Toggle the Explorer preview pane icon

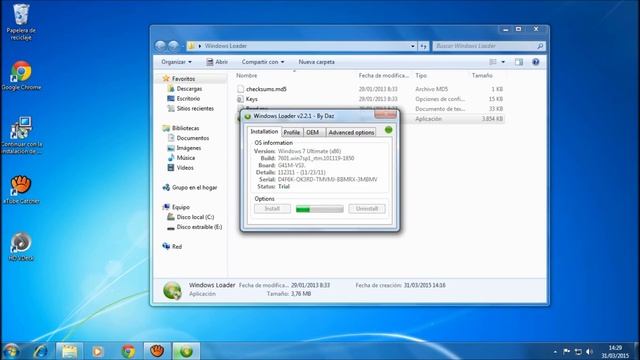[x=519, y=62]
